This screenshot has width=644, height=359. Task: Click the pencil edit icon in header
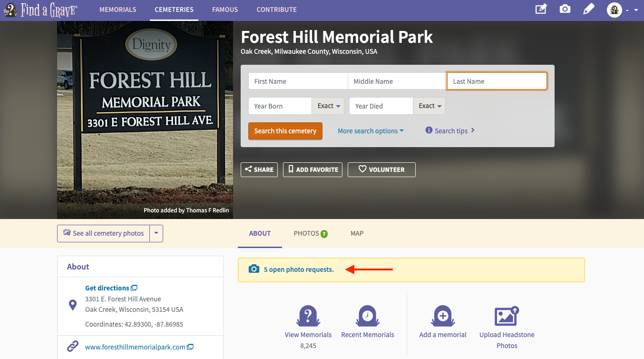point(589,9)
